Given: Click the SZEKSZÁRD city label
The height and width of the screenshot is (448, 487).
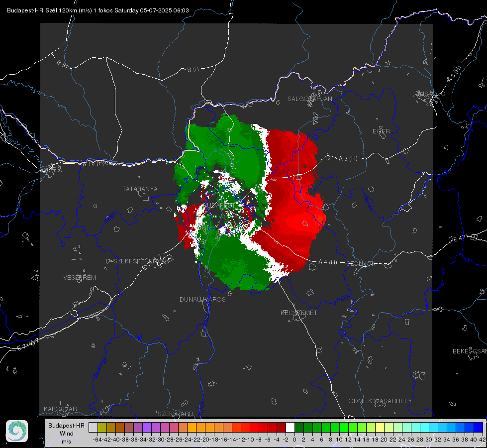Looking at the screenshot, I should point(176,414).
